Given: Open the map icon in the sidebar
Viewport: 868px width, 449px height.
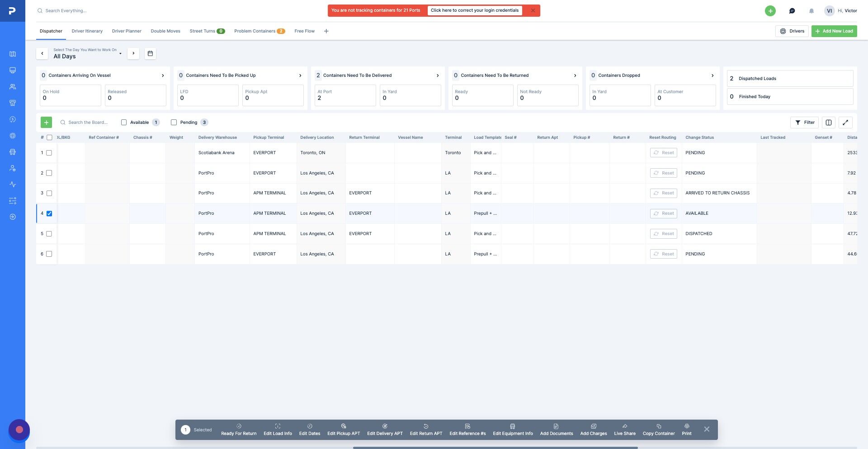Looking at the screenshot, I should click(x=13, y=54).
